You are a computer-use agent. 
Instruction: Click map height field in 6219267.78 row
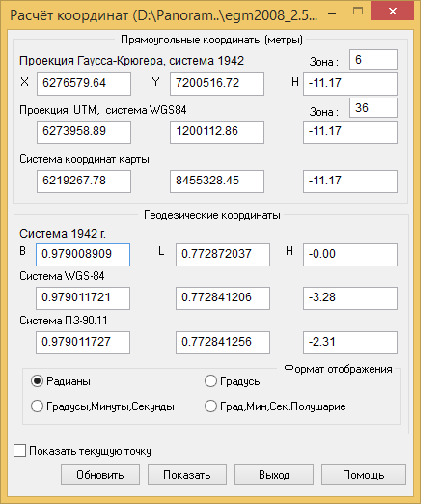tap(350, 182)
